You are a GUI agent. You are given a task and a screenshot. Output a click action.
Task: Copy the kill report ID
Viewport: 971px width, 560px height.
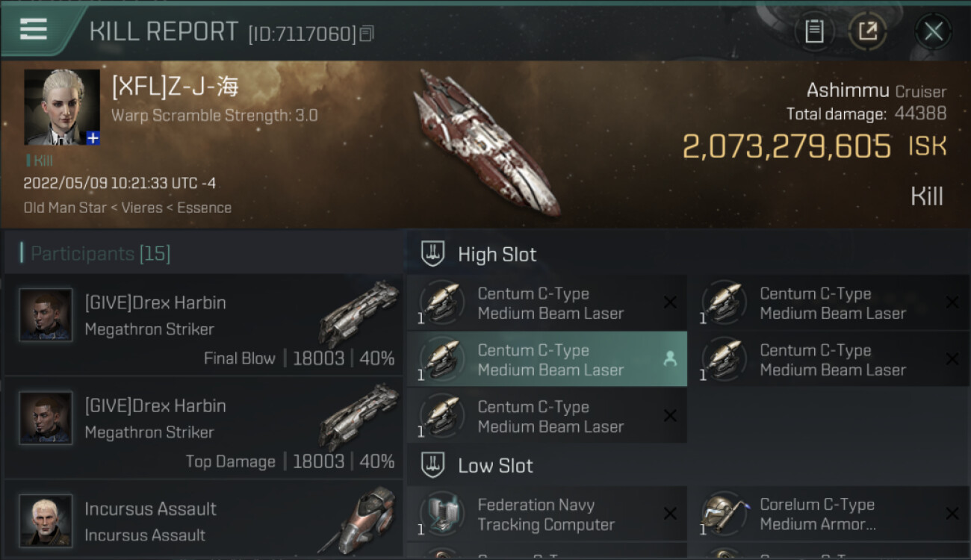[366, 34]
